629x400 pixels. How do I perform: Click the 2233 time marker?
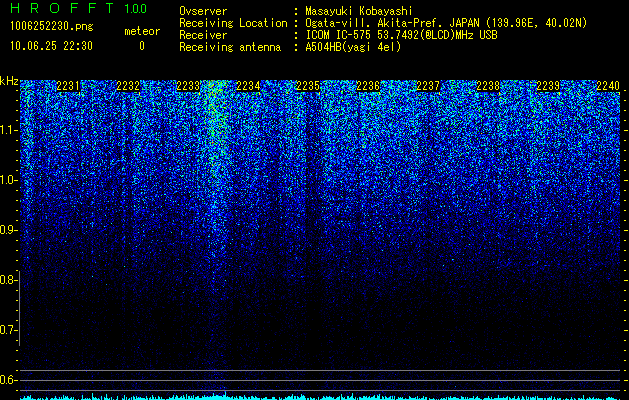coord(188,86)
